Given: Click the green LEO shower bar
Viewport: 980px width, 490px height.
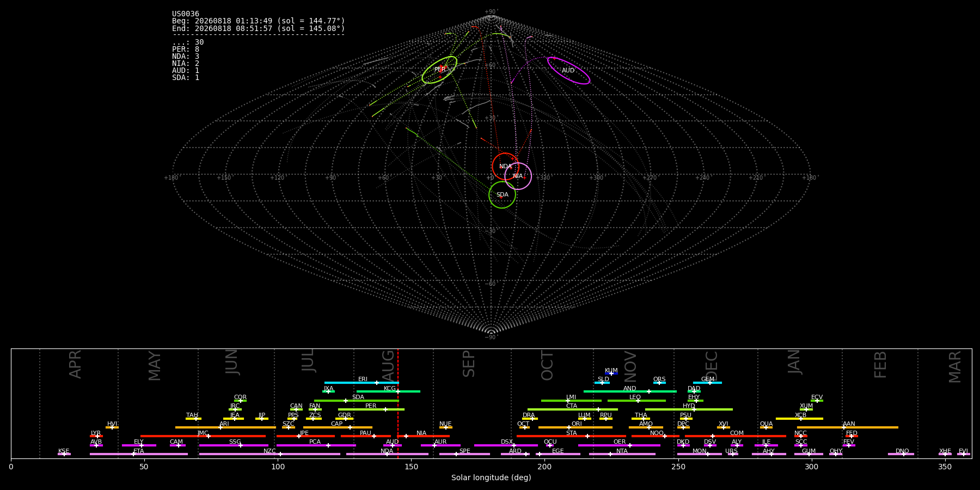Looking at the screenshot, I should tap(636, 401).
